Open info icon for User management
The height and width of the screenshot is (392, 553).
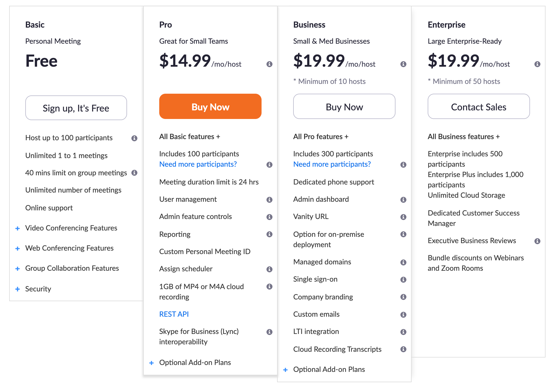pyautogui.click(x=269, y=200)
